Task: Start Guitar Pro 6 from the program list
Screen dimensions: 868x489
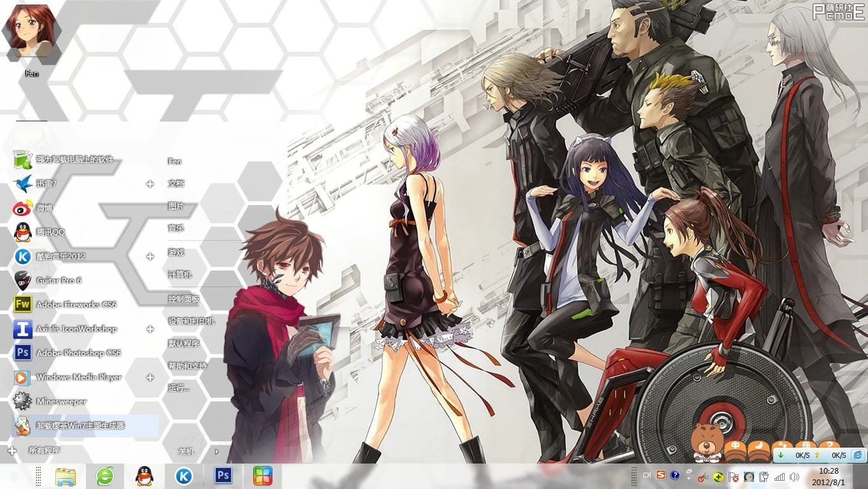Action: (59, 280)
